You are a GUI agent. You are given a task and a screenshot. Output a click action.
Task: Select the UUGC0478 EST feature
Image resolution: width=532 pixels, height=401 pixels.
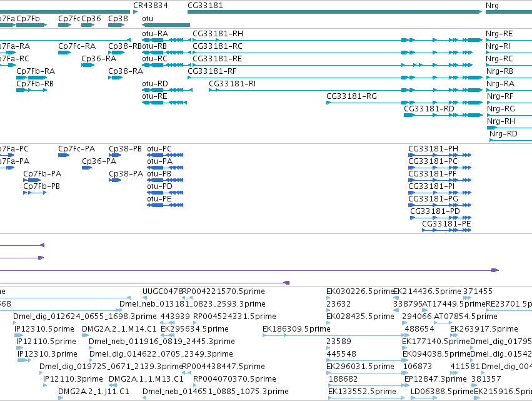144,298
